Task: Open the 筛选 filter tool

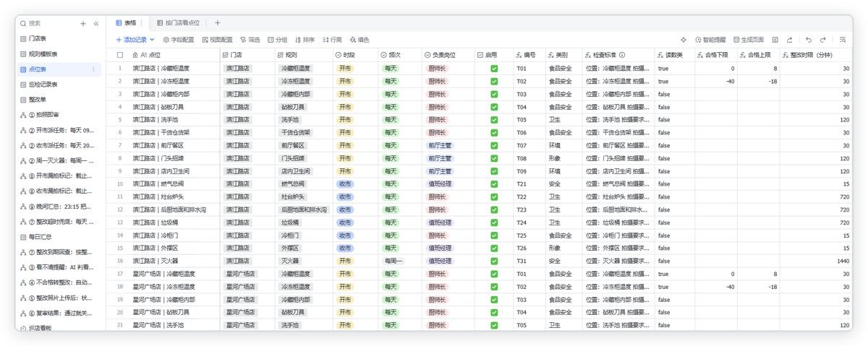Action: [250, 40]
